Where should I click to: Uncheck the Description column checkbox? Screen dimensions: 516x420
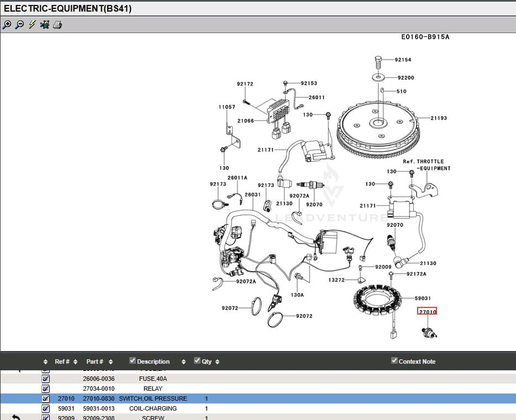pyautogui.click(x=133, y=361)
